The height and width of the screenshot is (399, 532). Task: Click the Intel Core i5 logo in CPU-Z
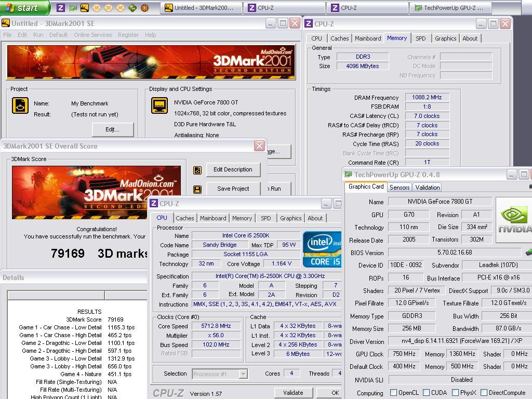(x=322, y=249)
